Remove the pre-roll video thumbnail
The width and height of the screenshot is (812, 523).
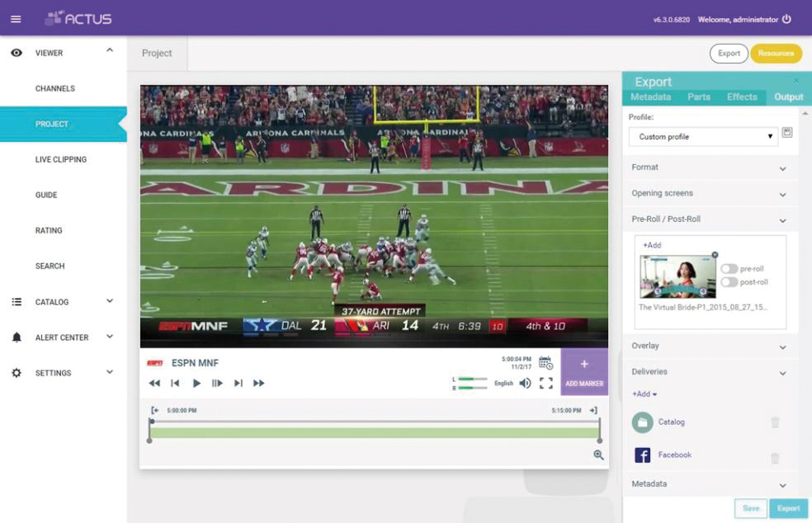pyautogui.click(x=715, y=255)
